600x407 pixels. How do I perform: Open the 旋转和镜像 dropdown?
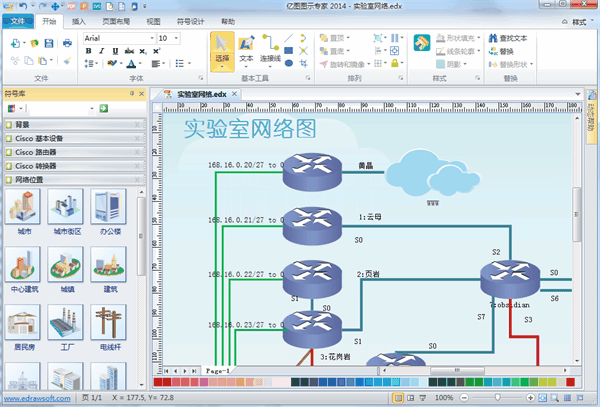(368, 64)
